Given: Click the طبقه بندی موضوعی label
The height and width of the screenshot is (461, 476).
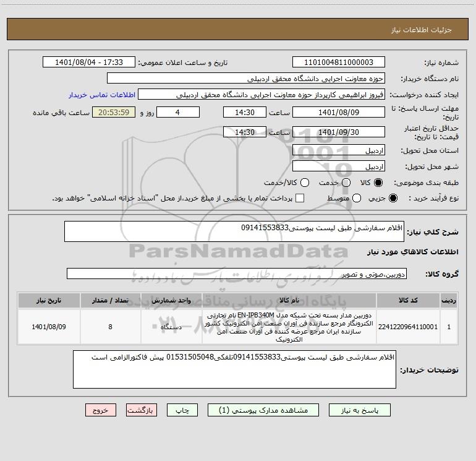Looking at the screenshot, I should 426,183.
